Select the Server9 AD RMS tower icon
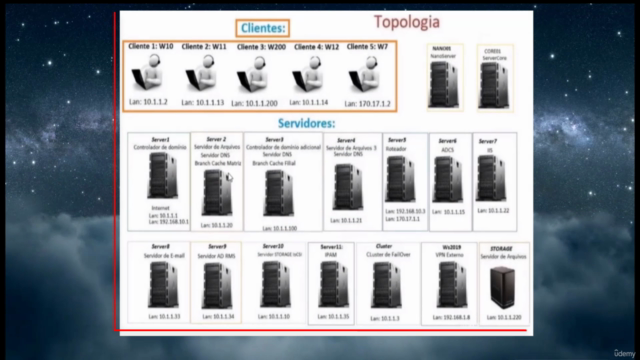Image resolution: width=640 pixels, height=360 pixels. point(217,286)
